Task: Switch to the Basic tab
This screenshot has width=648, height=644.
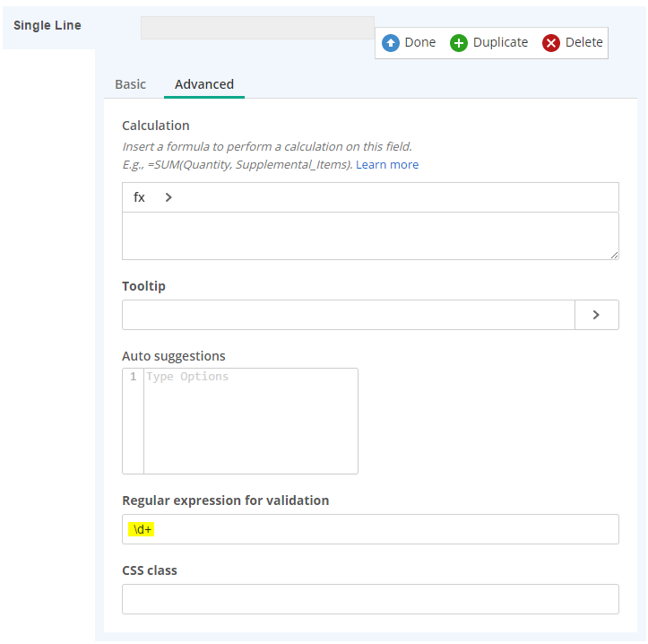Action: [x=131, y=84]
